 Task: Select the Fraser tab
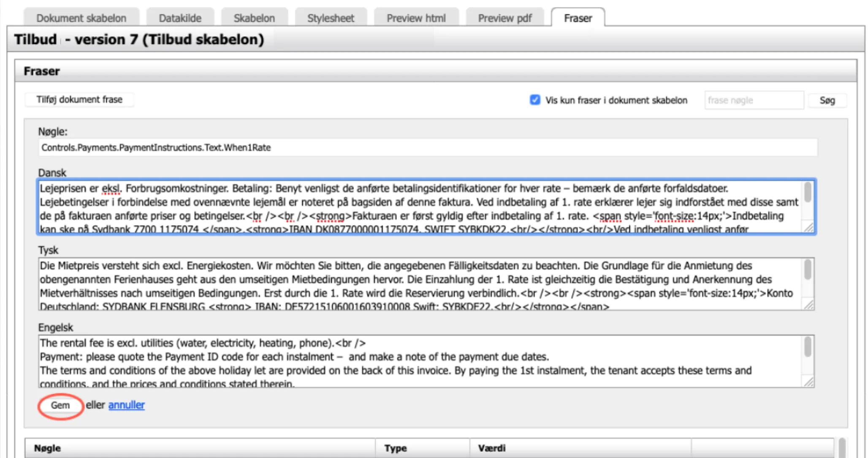click(578, 18)
